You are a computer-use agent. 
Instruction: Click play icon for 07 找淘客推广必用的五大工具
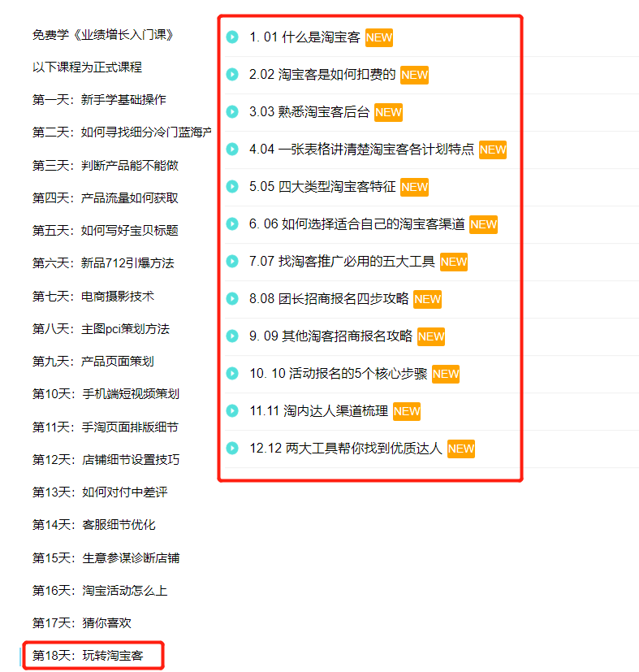pyautogui.click(x=232, y=261)
